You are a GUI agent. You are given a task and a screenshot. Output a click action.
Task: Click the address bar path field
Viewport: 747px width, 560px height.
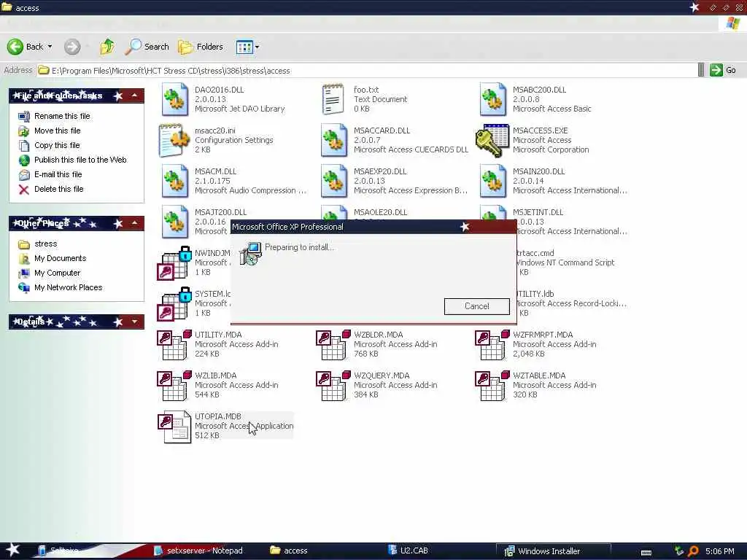pos(367,71)
